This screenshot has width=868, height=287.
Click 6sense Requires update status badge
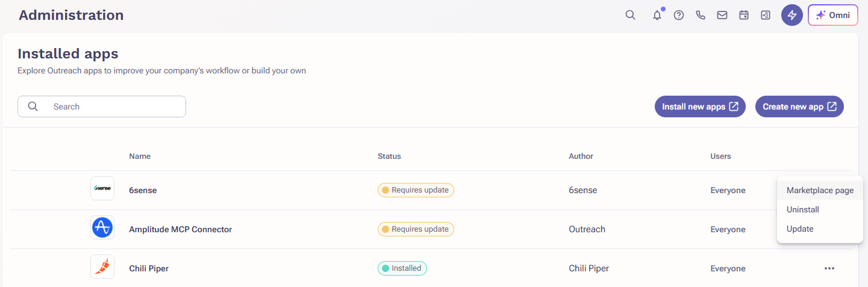click(416, 190)
